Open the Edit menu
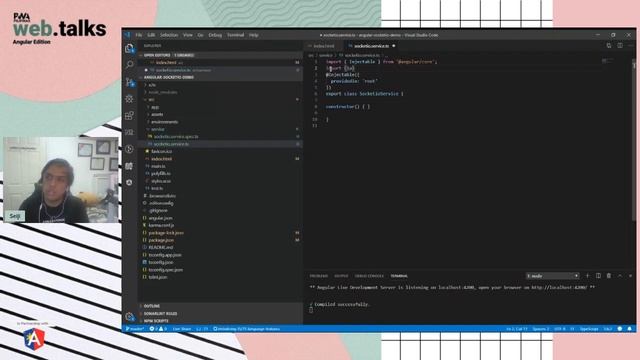The height and width of the screenshot is (360, 640). pyautogui.click(x=151, y=35)
